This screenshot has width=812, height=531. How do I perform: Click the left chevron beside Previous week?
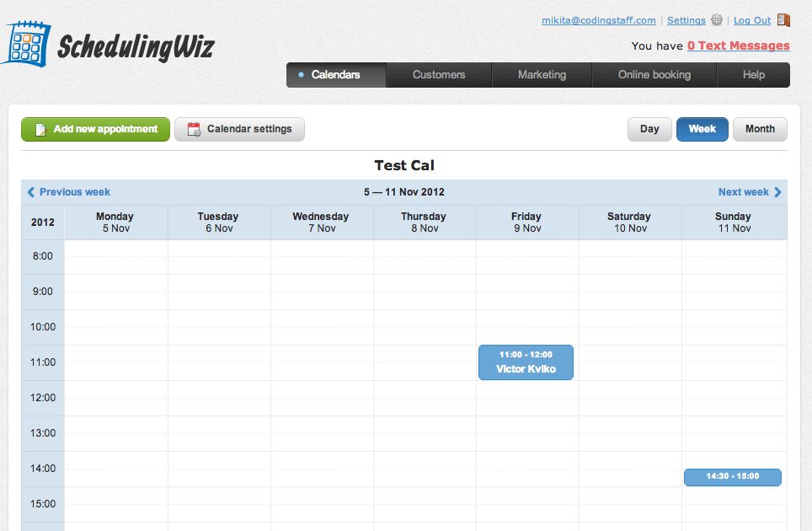coord(32,192)
